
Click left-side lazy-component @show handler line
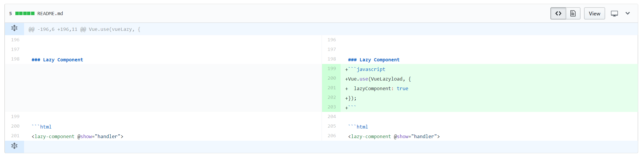77,136
